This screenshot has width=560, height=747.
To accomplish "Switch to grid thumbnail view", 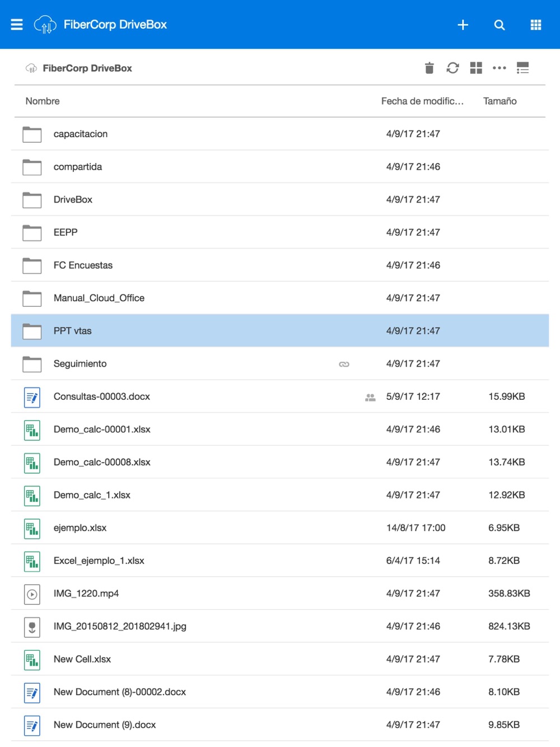I will click(x=476, y=68).
